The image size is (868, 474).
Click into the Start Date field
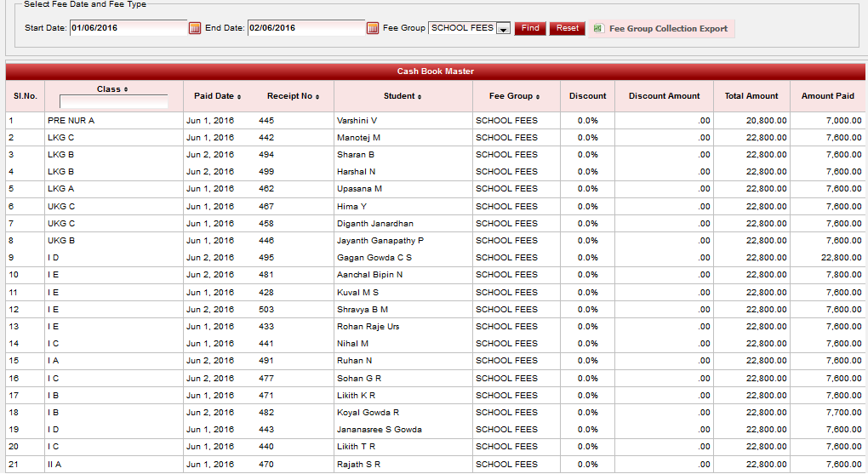[x=128, y=28]
